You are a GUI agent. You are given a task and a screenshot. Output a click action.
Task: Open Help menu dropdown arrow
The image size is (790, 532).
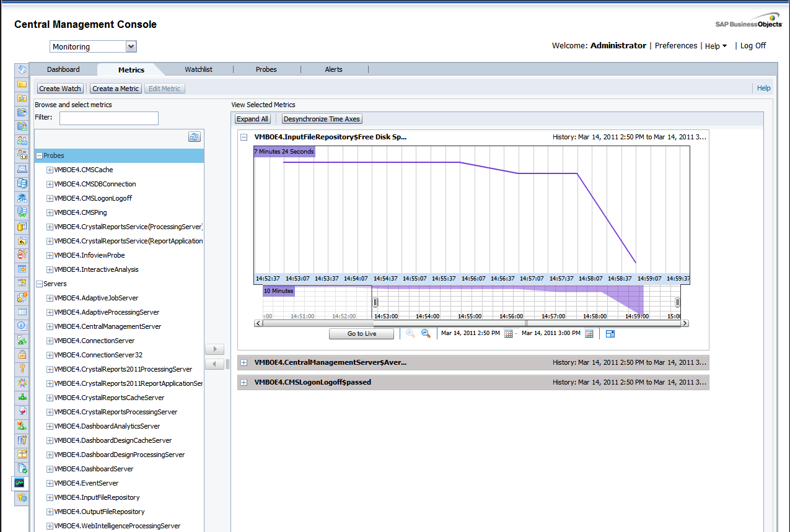724,46
